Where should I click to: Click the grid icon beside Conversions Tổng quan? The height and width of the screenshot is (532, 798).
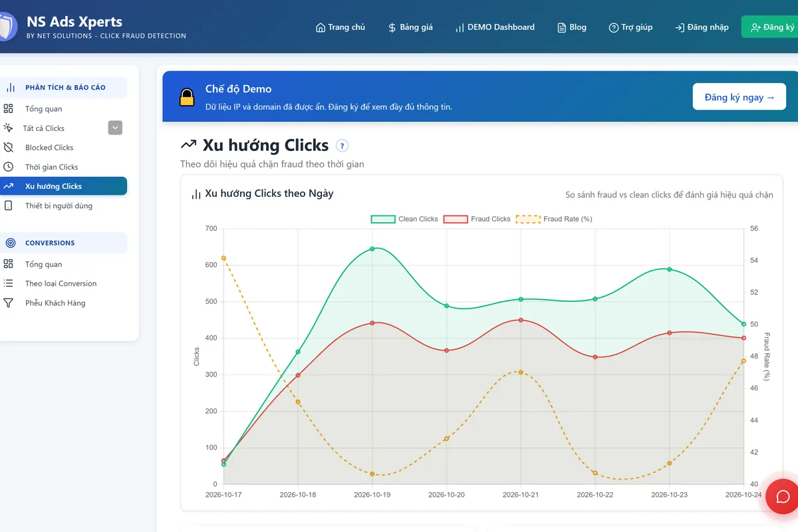coord(8,264)
